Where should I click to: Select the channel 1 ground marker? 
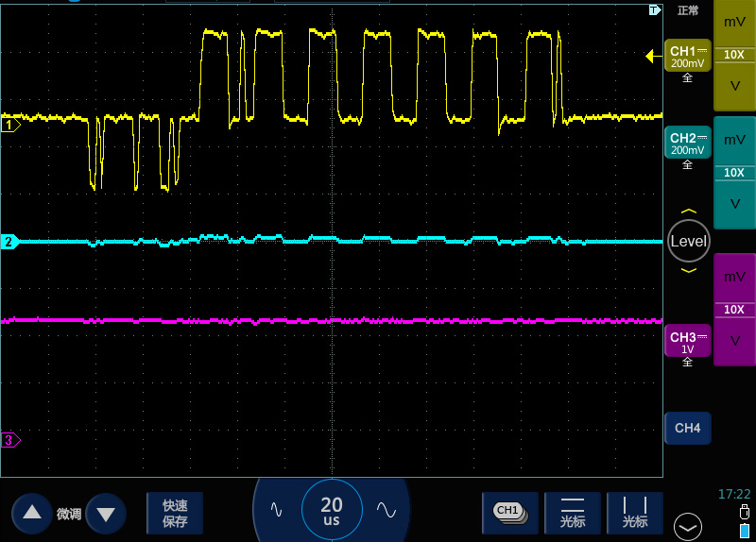point(10,126)
